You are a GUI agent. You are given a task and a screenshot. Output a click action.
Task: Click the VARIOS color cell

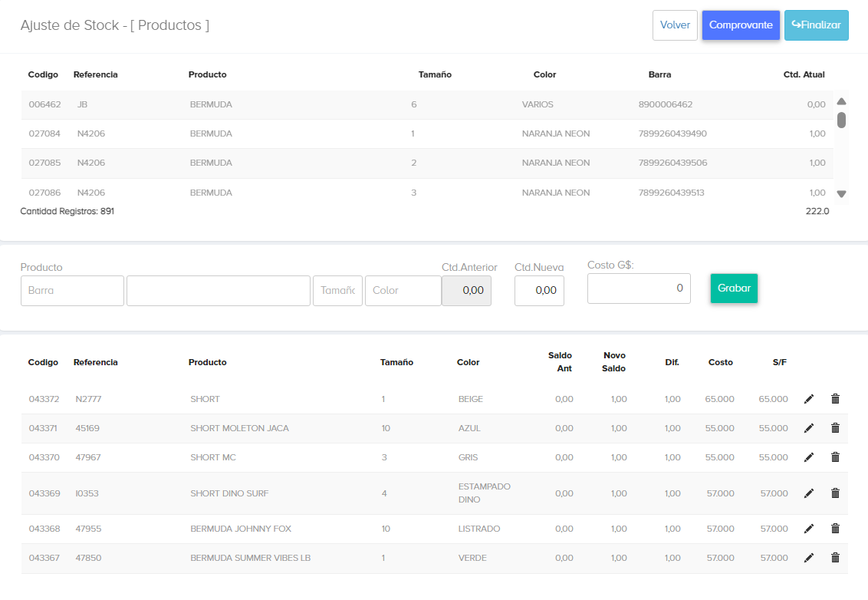[538, 104]
